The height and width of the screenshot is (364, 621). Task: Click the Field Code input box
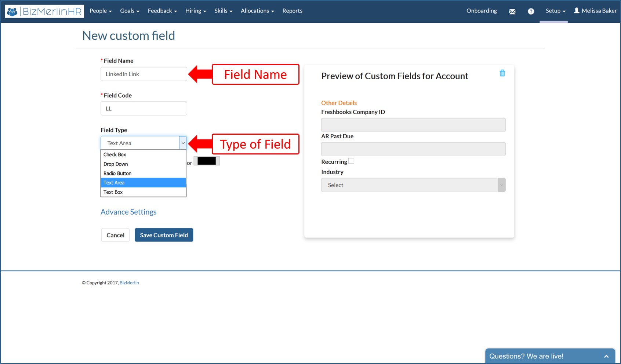[144, 109]
